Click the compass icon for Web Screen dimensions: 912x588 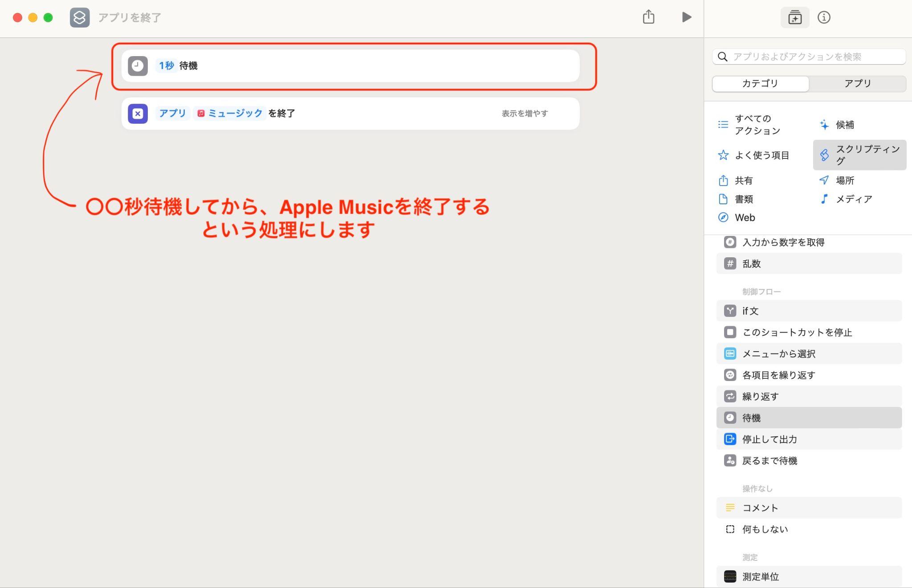pos(723,218)
